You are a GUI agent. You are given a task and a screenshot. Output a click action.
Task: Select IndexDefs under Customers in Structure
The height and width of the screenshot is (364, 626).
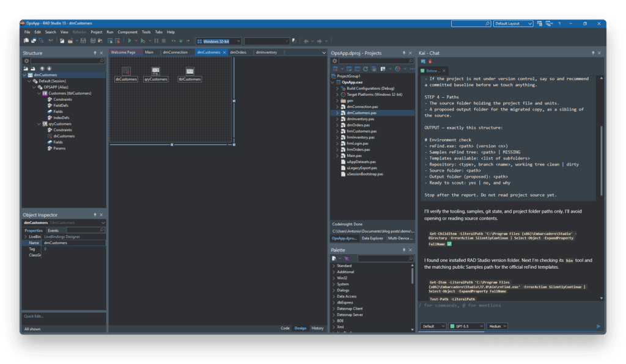(61, 118)
